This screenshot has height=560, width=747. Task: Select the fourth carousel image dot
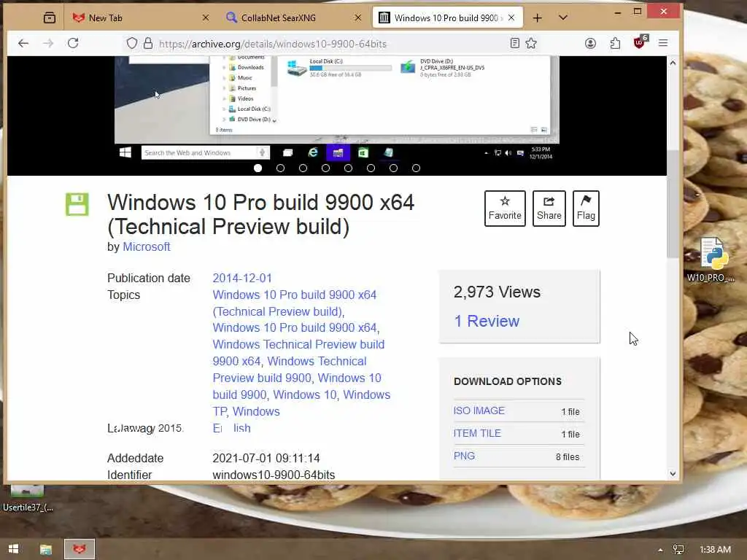tap(326, 168)
